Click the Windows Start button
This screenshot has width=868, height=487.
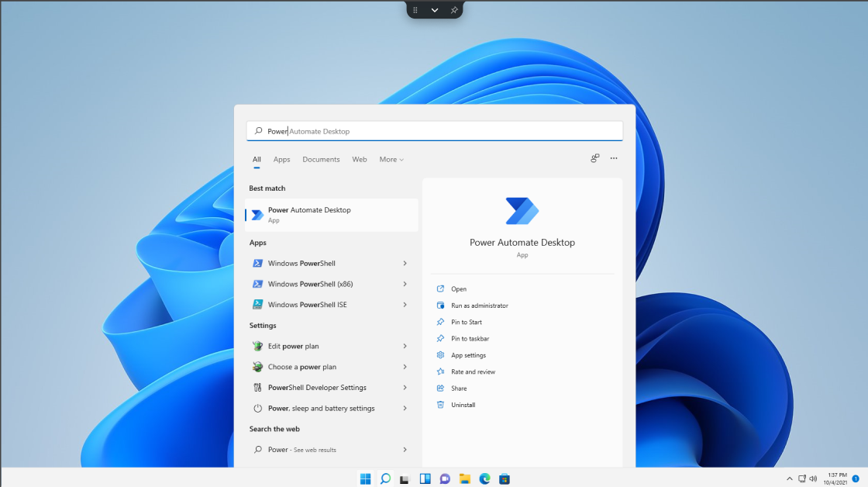(365, 478)
